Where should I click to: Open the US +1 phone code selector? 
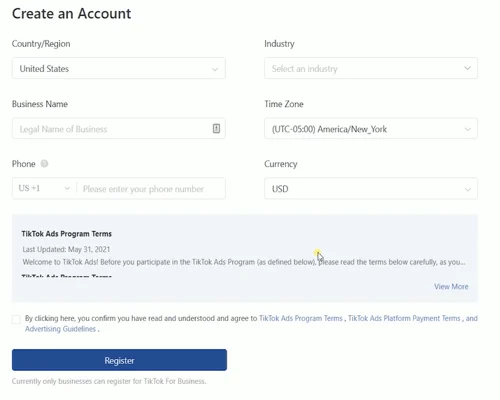pyautogui.click(x=44, y=188)
